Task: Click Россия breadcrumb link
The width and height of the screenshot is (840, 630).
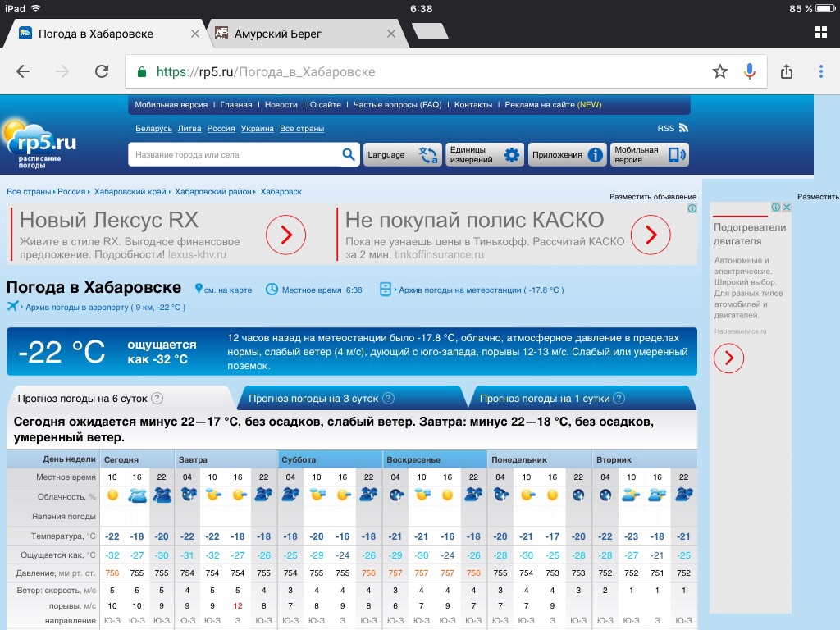Action: pyautogui.click(x=71, y=192)
